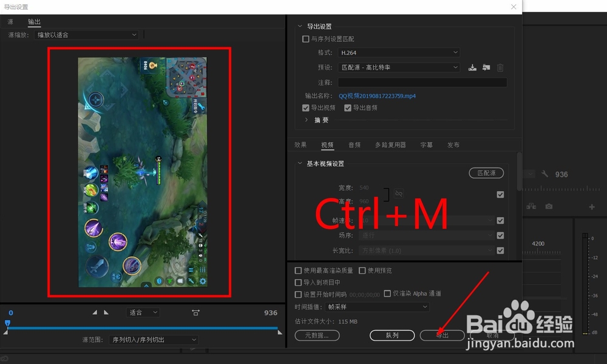The width and height of the screenshot is (607, 364).
Task: Open the frame rate dropdown
Action: click(426, 220)
